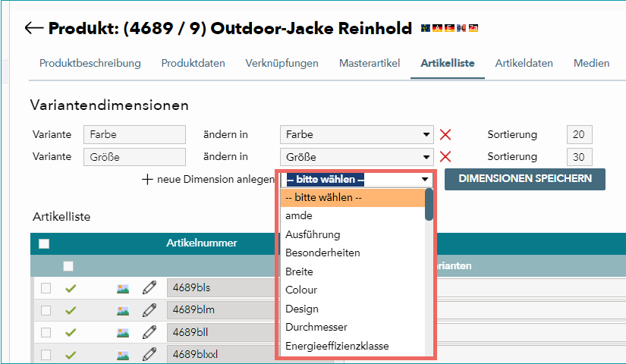Viewport: 626px width, 364px height.
Task: Click DIMENSIONEN SPEICHERN button
Action: (525, 179)
